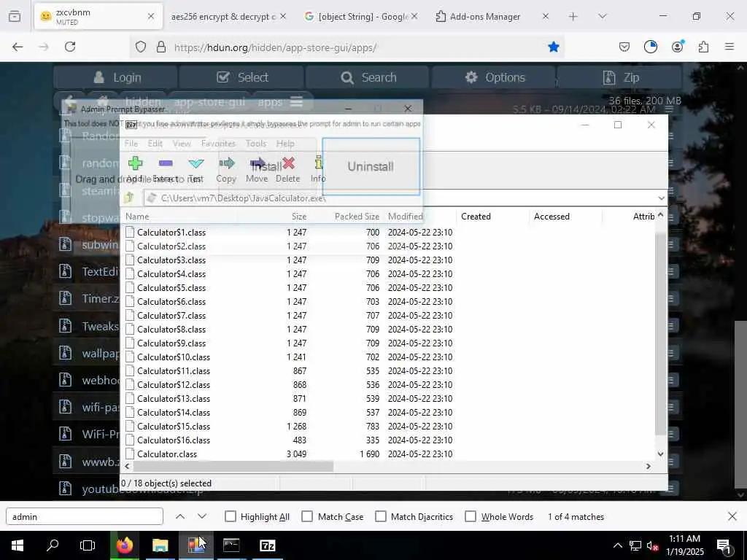
Task: Click the 7-Zip Move toolbar icon
Action: 258,164
